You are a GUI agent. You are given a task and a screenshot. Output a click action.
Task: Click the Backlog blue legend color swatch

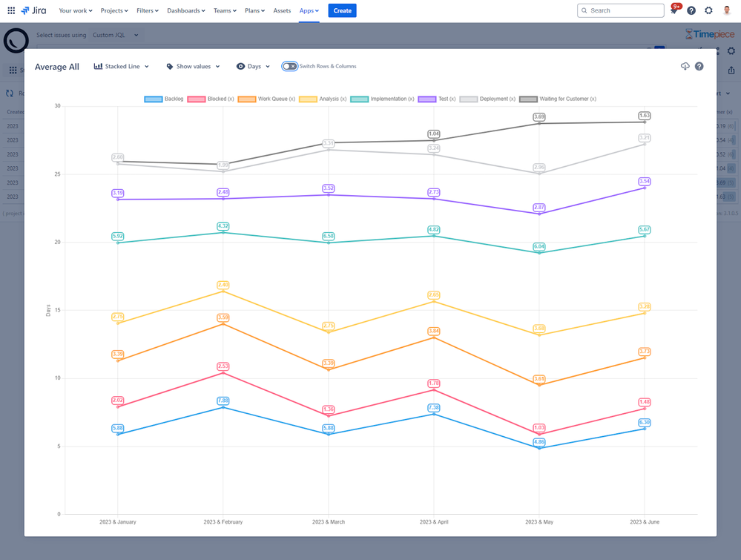153,99
